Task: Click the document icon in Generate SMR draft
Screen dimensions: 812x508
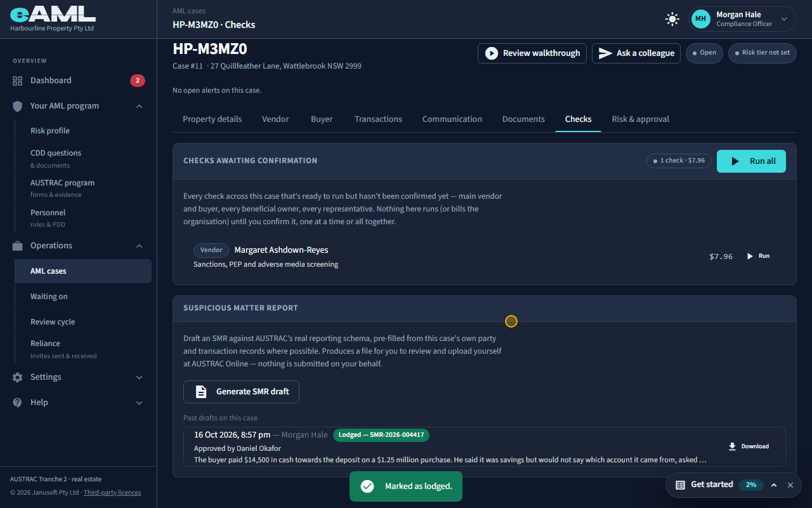Action: [x=201, y=392]
